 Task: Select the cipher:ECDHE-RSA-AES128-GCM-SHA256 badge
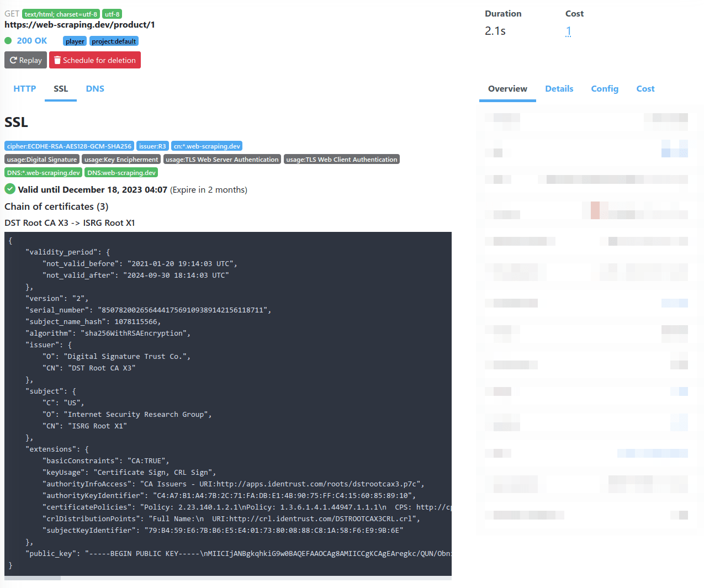click(x=69, y=146)
